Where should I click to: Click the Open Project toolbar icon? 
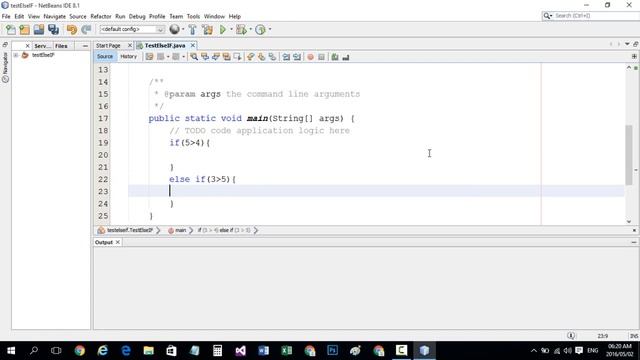39,29
